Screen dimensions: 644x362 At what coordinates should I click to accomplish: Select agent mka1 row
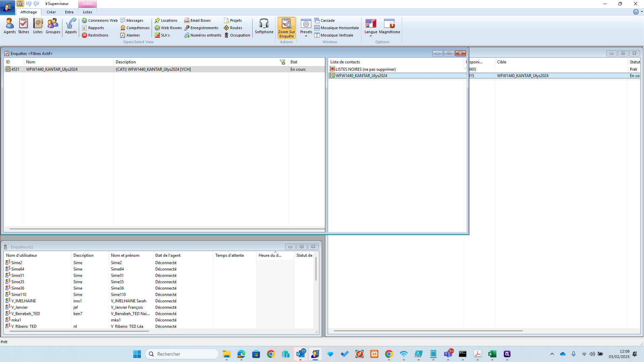pyautogui.click(x=159, y=320)
